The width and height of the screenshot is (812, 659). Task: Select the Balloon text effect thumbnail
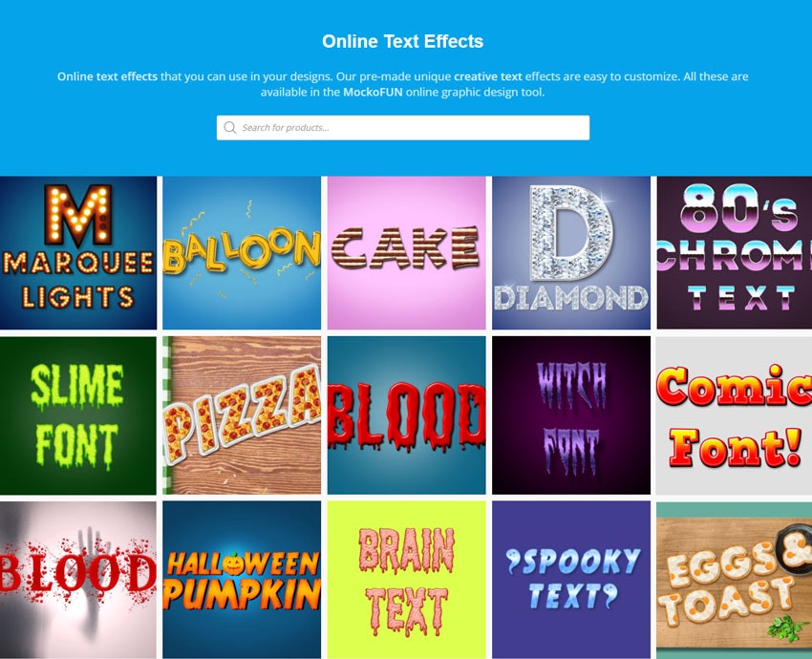[x=243, y=250]
